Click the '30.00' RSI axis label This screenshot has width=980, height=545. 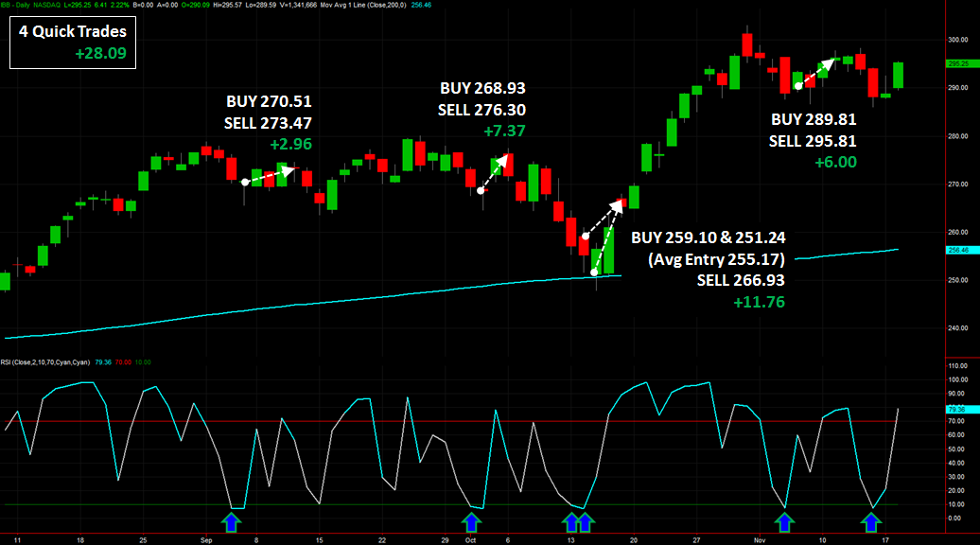click(x=956, y=477)
